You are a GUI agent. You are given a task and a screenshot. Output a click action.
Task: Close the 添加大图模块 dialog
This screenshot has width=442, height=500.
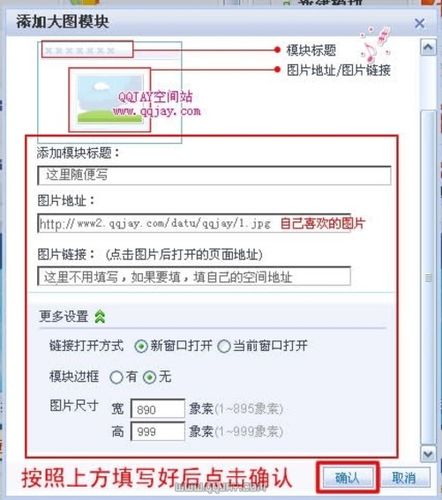tap(419, 23)
